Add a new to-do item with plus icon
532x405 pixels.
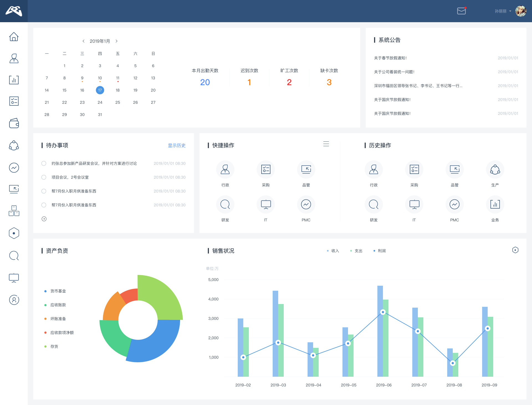pyautogui.click(x=44, y=219)
